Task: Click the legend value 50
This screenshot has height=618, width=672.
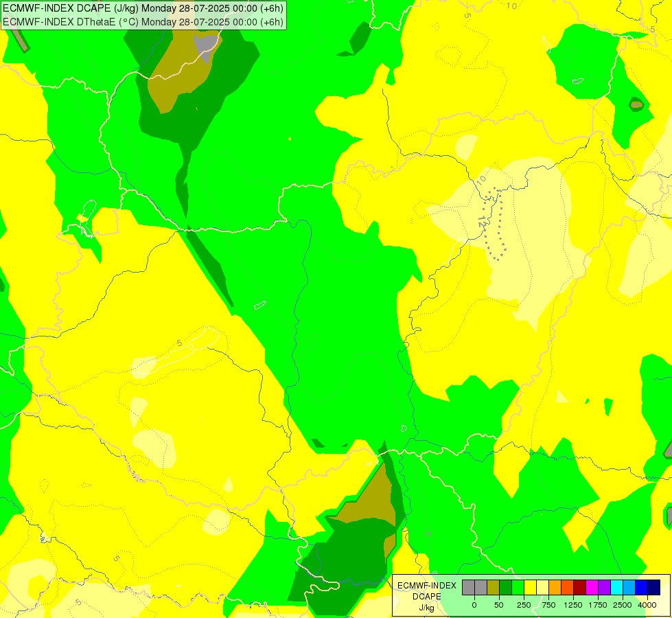Action: tap(499, 605)
